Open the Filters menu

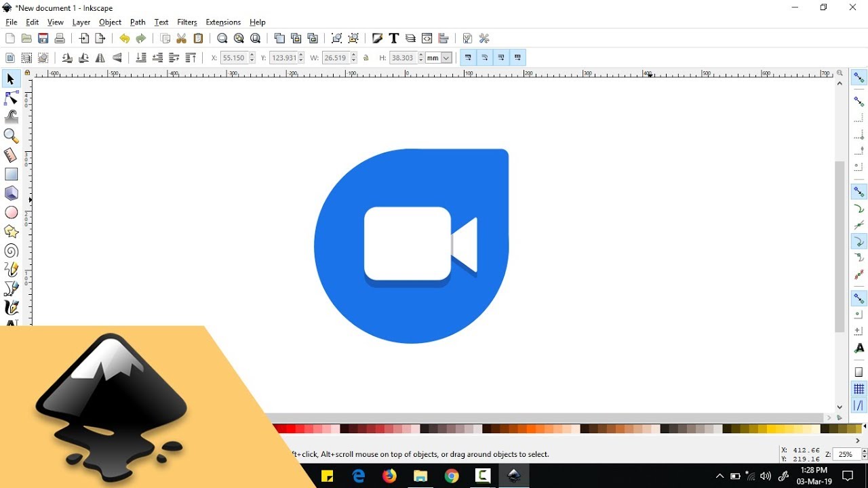pos(187,22)
